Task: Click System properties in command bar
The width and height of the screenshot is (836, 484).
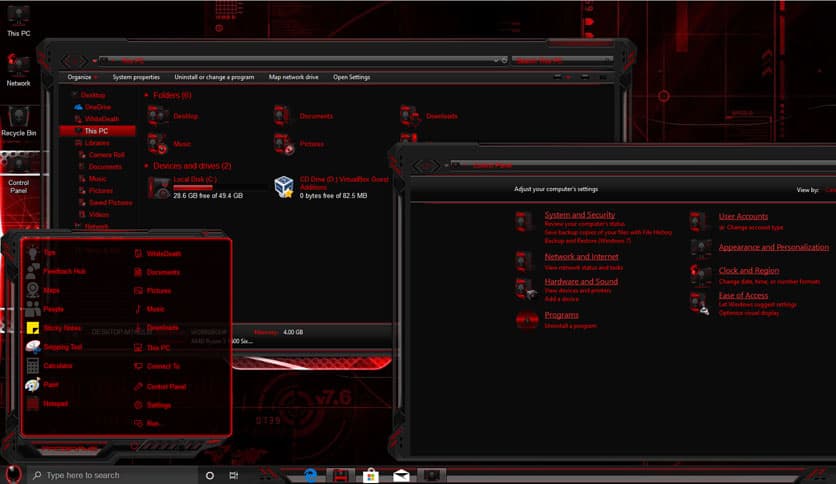Action: [x=136, y=77]
